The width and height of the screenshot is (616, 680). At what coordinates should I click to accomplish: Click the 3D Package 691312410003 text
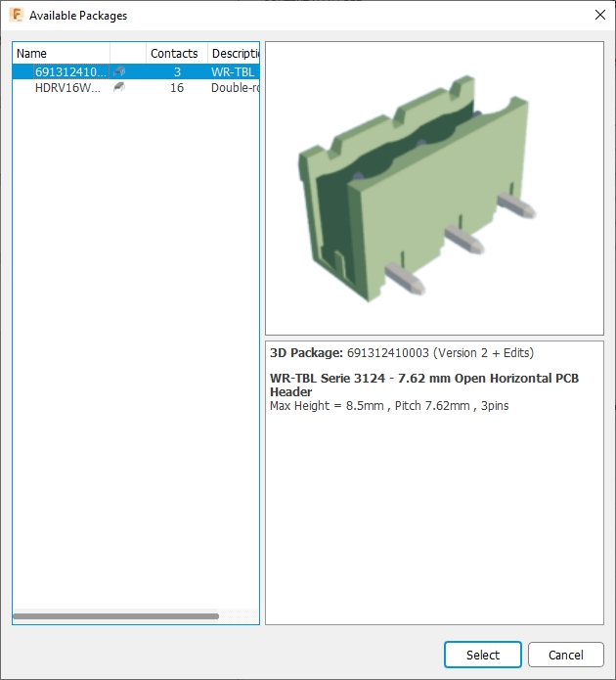pos(402,352)
